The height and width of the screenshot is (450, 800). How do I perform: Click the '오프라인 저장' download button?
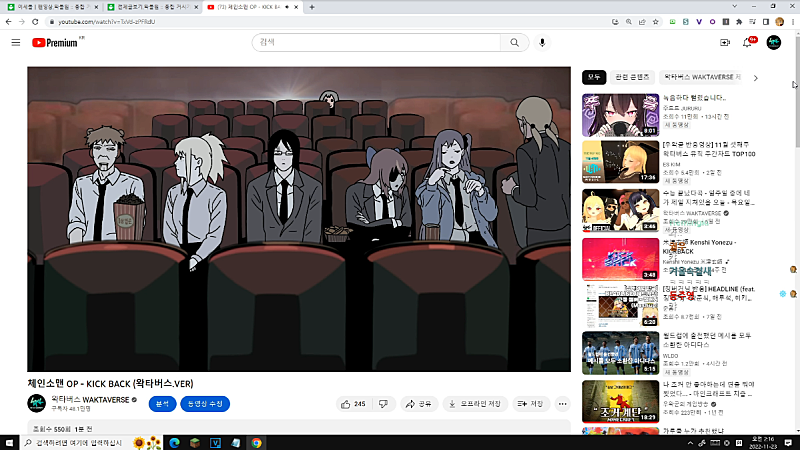pyautogui.click(x=475, y=404)
